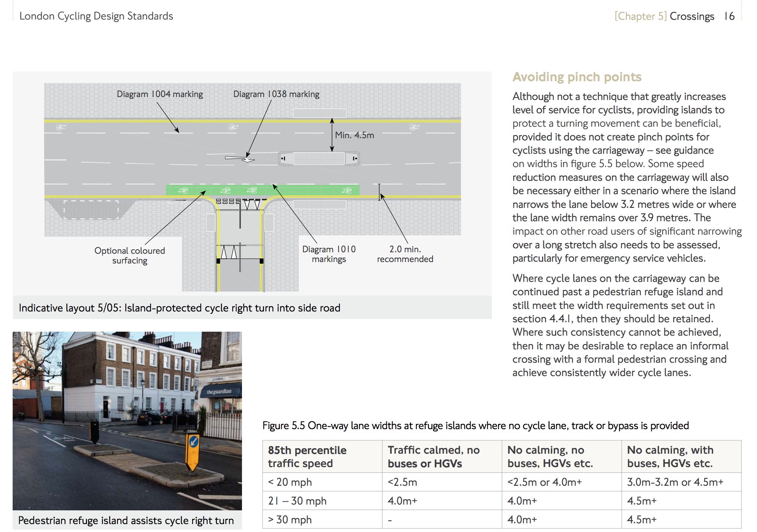Click the 'Diagram 1010 markings' label
Screen dimensions: 757x532
329,254
